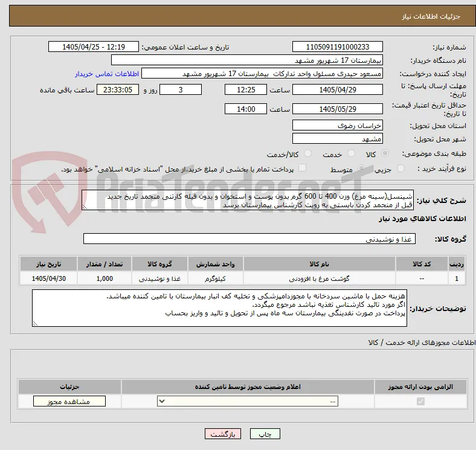Click the delivery province field خراسان رضوی

point(337,125)
